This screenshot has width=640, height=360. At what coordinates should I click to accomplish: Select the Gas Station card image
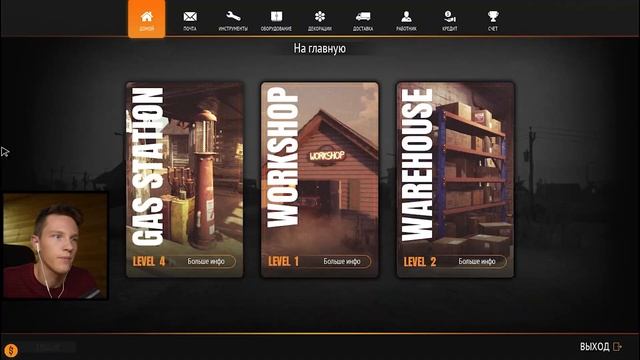(185, 180)
